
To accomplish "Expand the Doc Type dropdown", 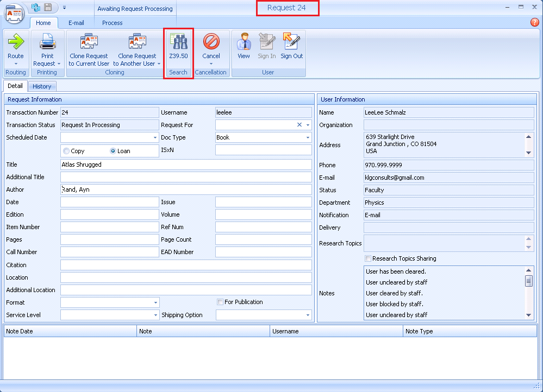I will 308,138.
